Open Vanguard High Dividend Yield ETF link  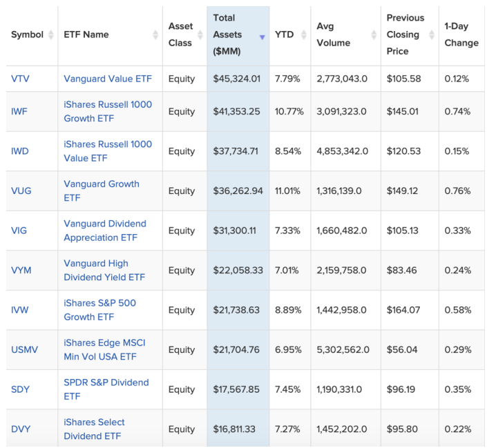[x=104, y=271]
